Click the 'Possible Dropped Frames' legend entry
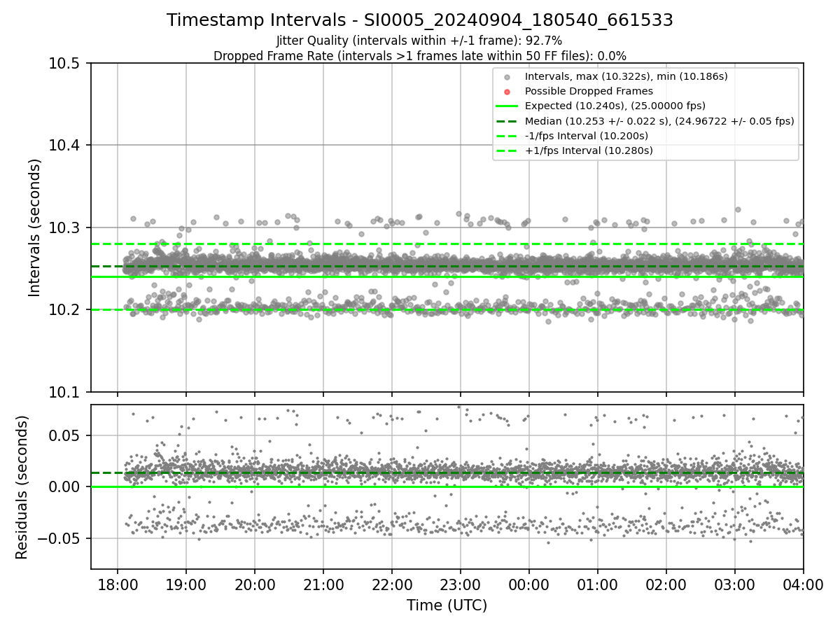The height and width of the screenshot is (630, 840). tap(589, 91)
